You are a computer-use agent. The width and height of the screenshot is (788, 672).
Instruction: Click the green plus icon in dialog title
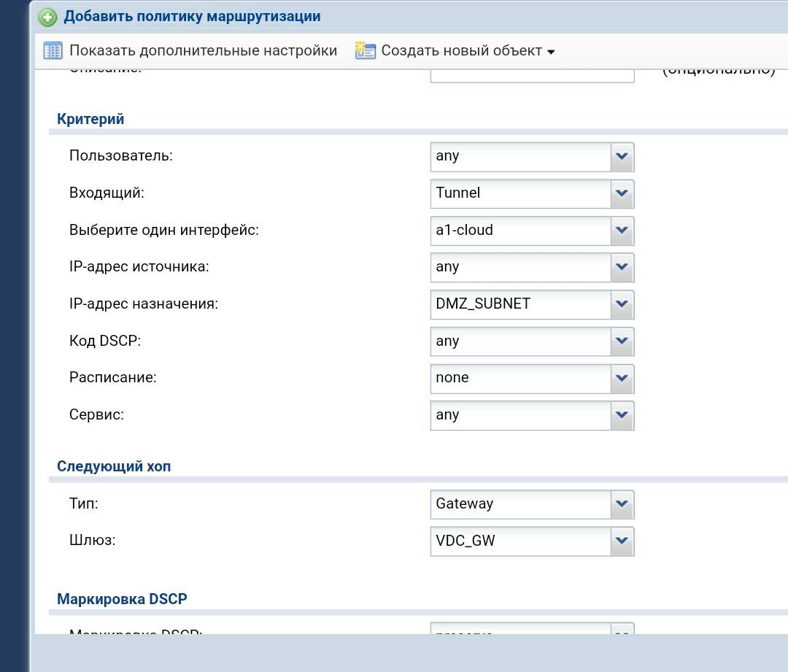click(x=47, y=17)
